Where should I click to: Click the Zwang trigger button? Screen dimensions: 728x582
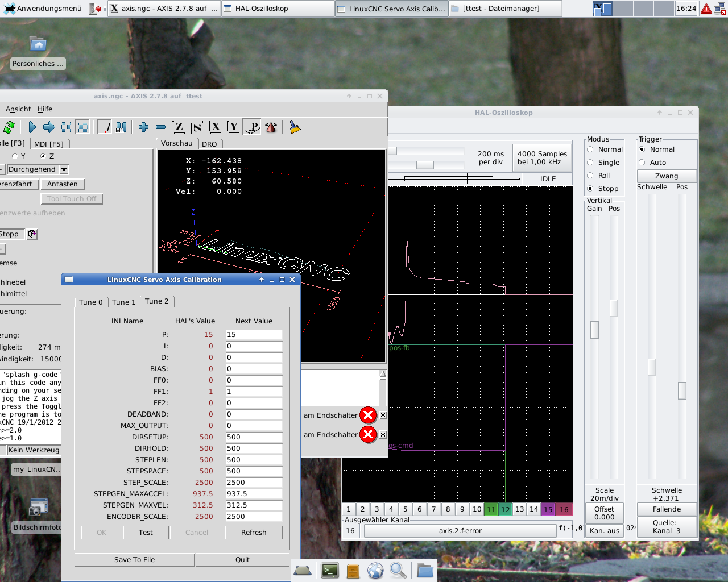pos(667,176)
